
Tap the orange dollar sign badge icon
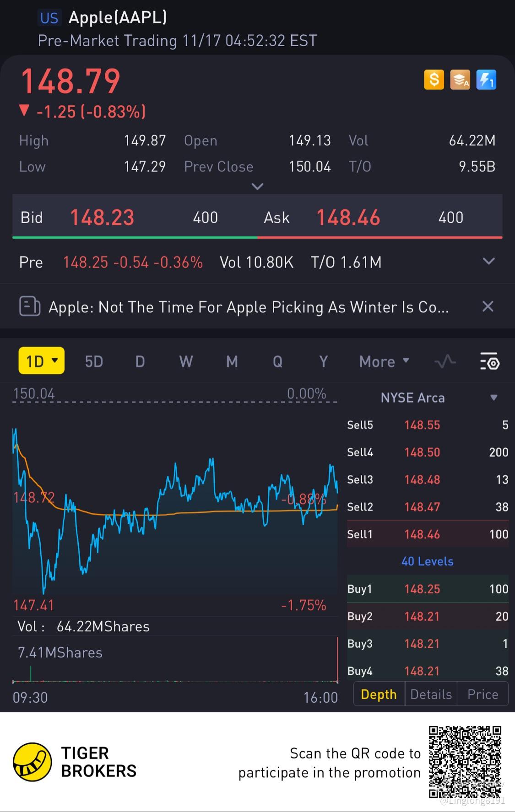click(x=434, y=80)
